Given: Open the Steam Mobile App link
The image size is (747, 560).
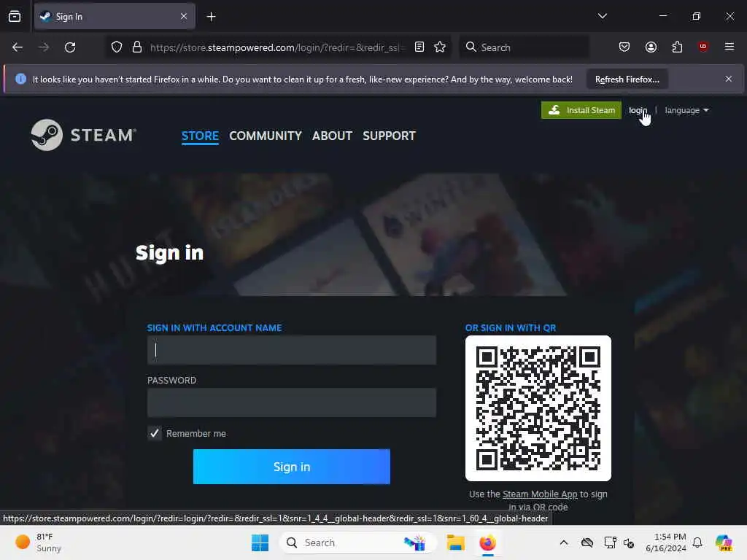Looking at the screenshot, I should tap(539, 494).
